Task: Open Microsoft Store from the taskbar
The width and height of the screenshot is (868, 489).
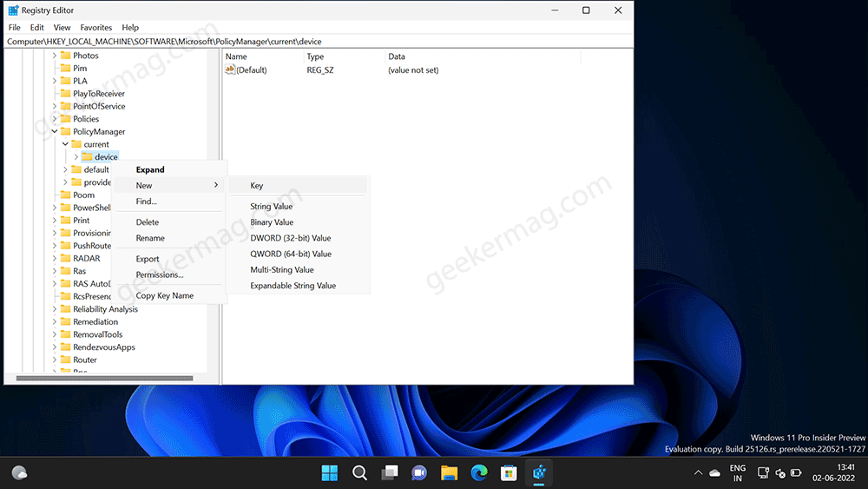Action: 509,473
